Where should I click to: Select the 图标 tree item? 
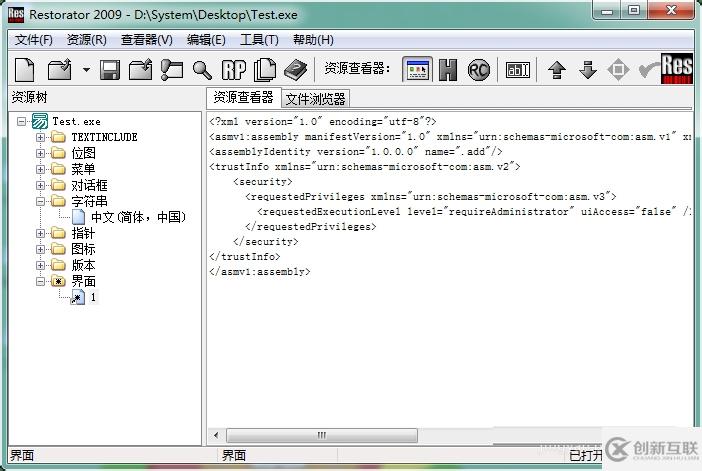tap(83, 249)
